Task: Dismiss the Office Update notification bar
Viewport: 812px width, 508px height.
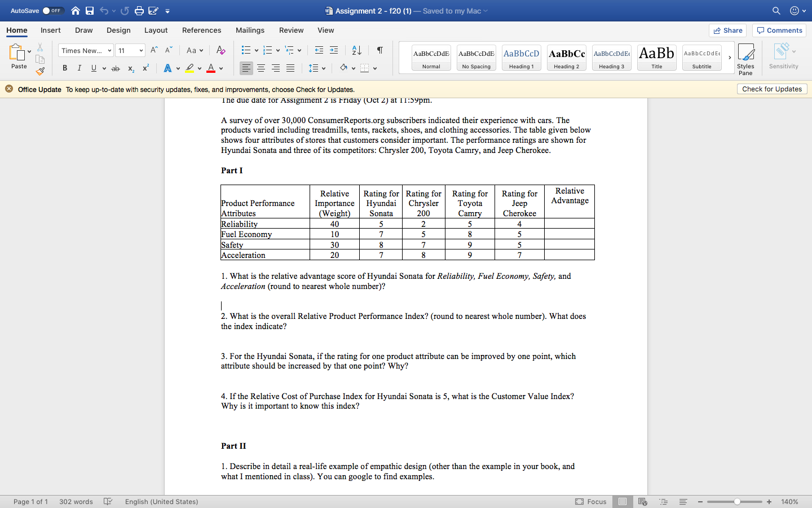Action: (x=9, y=89)
